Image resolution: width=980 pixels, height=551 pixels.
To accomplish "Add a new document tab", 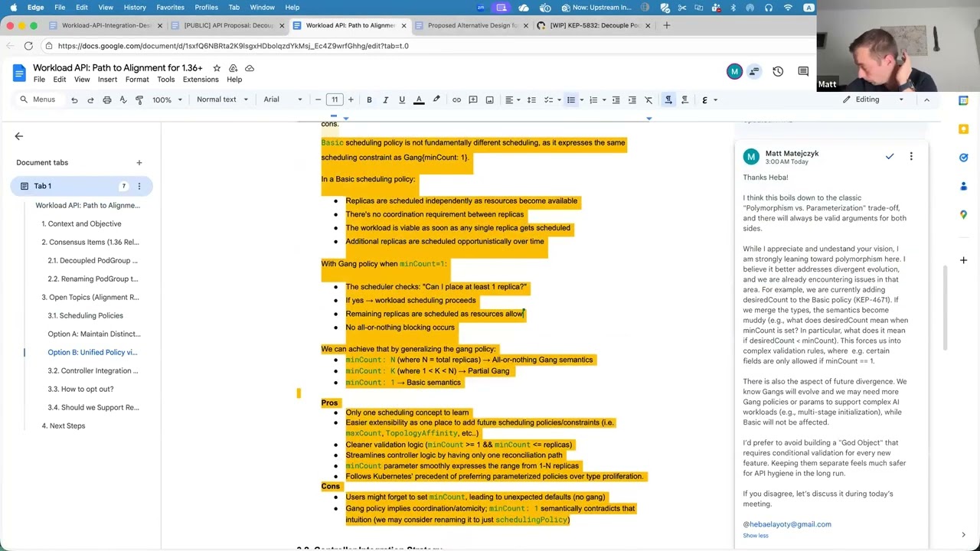I will point(139,162).
